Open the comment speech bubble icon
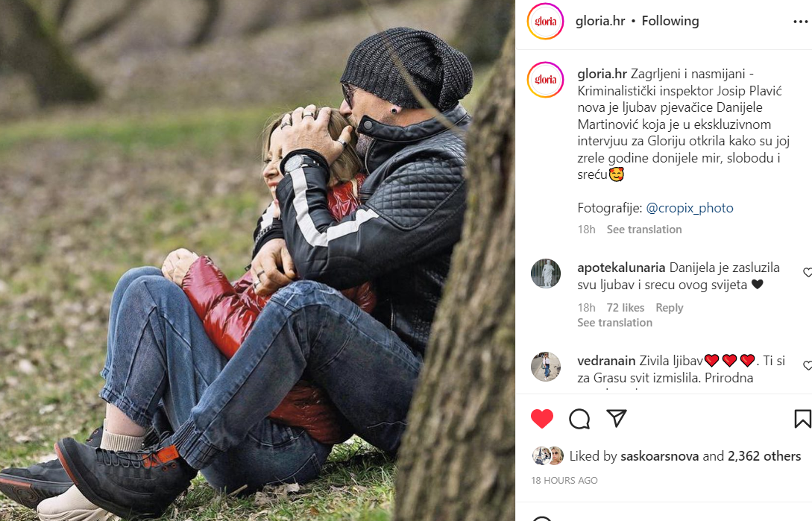 pyautogui.click(x=579, y=418)
